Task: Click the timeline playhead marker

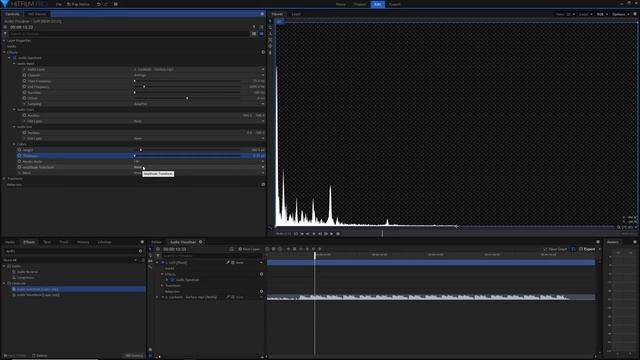Action: click(x=315, y=255)
